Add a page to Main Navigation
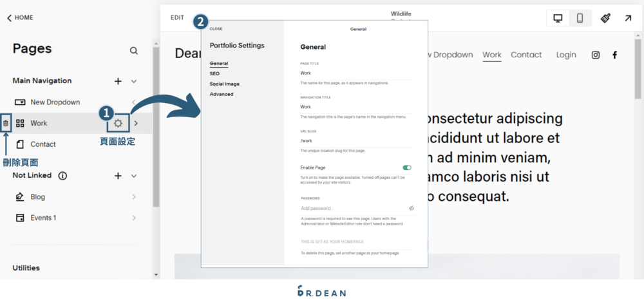 pyautogui.click(x=118, y=81)
